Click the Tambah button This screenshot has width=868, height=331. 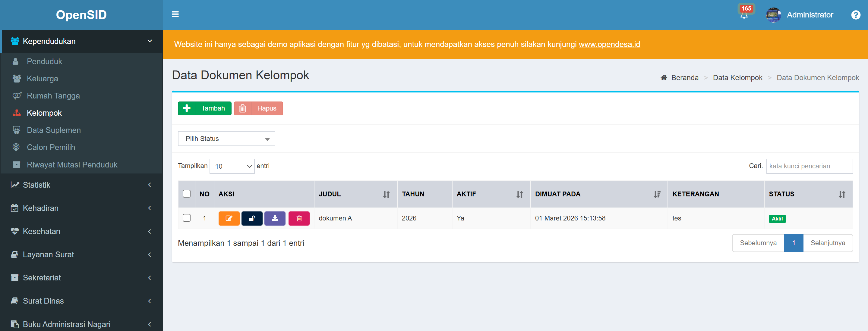click(x=204, y=108)
